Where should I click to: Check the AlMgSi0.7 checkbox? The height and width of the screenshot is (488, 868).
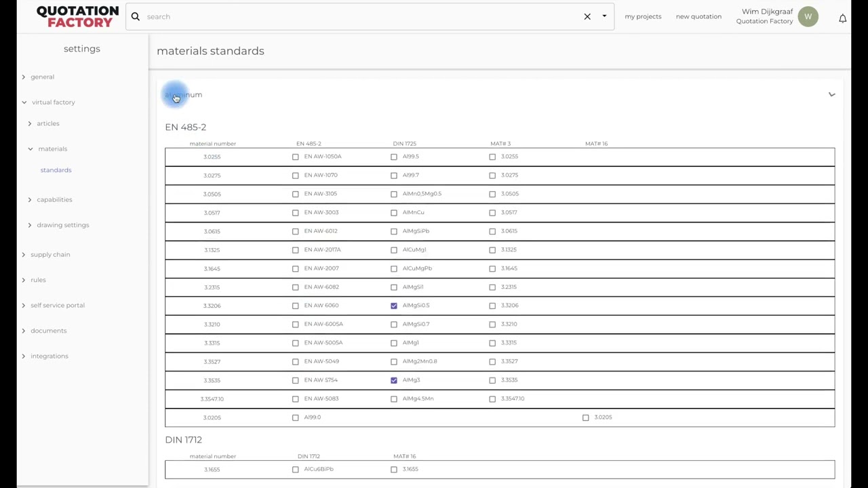pos(394,325)
